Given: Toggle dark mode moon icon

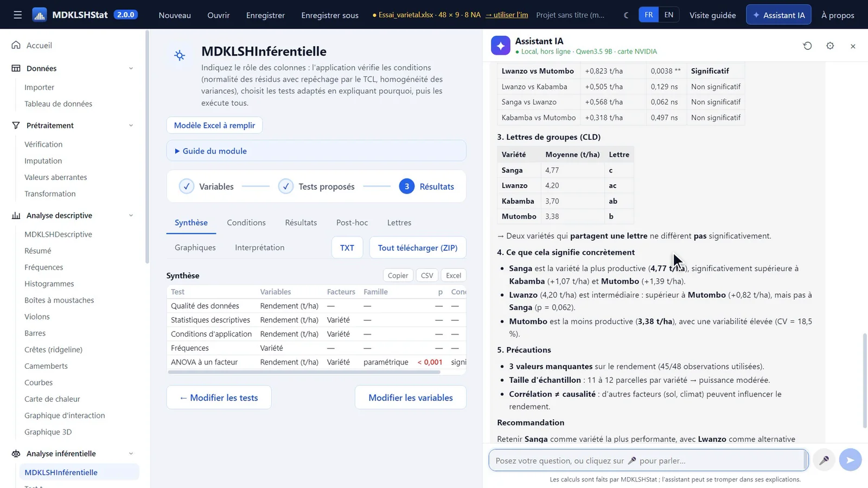Looking at the screenshot, I should (x=626, y=15).
